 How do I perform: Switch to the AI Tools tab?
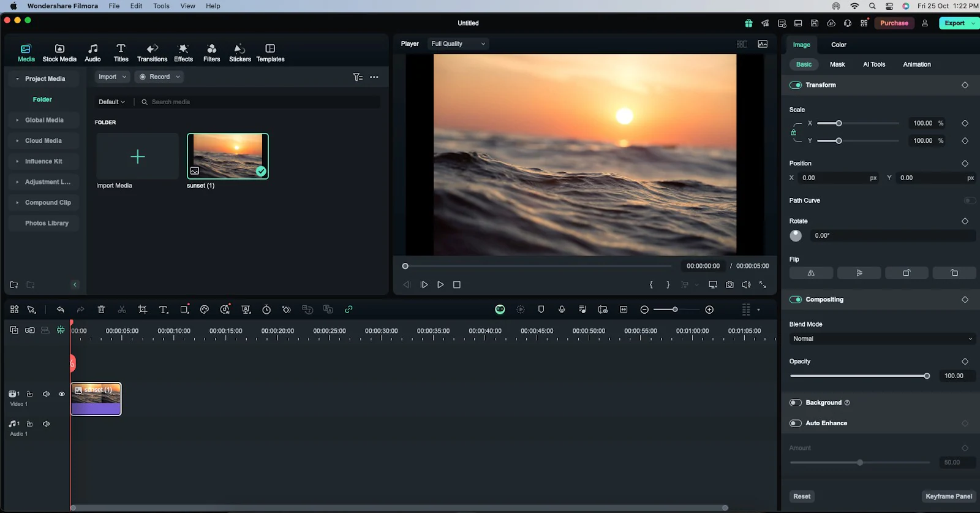tap(874, 64)
